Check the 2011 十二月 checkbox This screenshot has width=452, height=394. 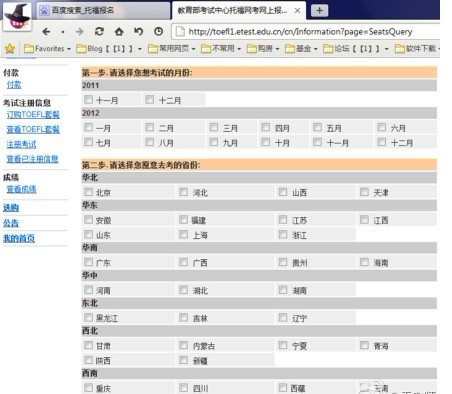[150, 99]
